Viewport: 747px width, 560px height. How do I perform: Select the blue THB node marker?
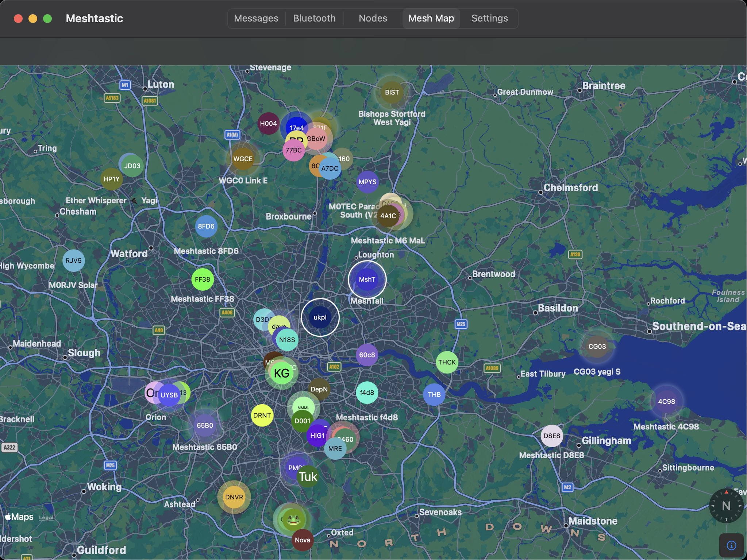[x=434, y=394]
